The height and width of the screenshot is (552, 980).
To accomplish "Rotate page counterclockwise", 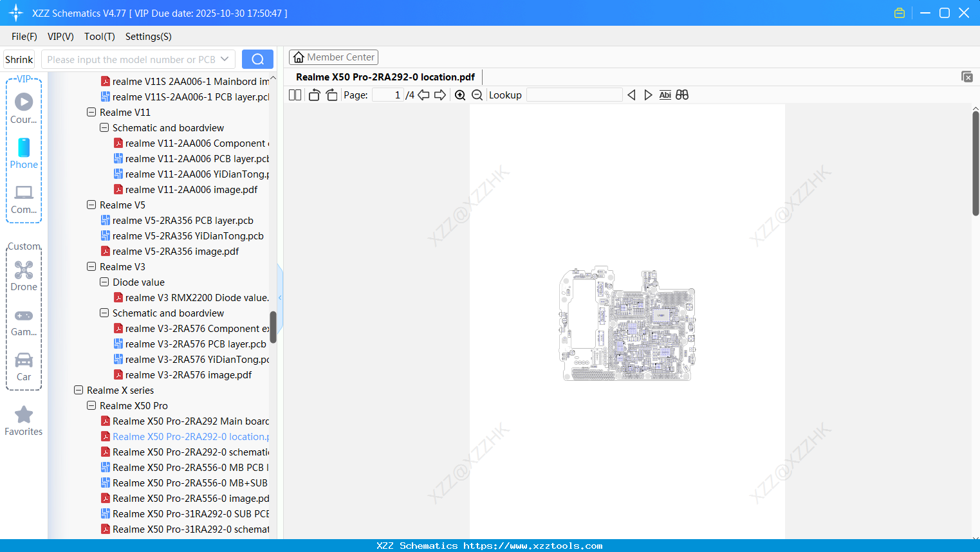I will click(314, 95).
